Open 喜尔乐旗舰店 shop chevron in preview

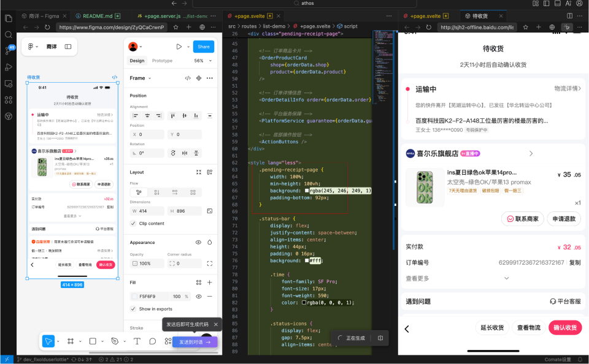pyautogui.click(x=531, y=153)
